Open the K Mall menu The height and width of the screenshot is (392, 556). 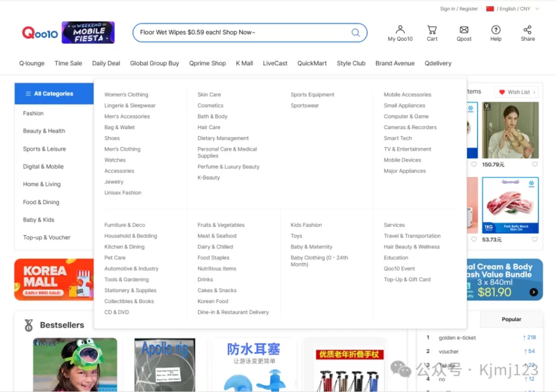pyautogui.click(x=244, y=64)
